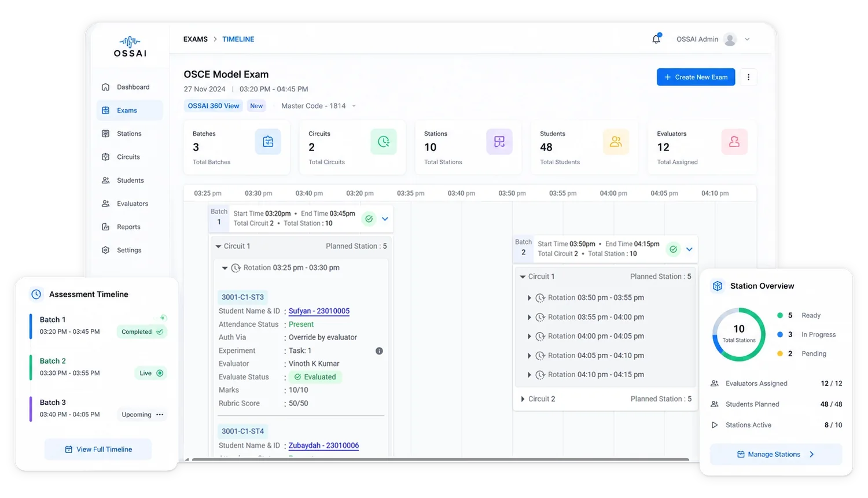This screenshot has width=868, height=498.
Task: Collapse Circuit 1 under Batch 1
Action: pyautogui.click(x=218, y=246)
